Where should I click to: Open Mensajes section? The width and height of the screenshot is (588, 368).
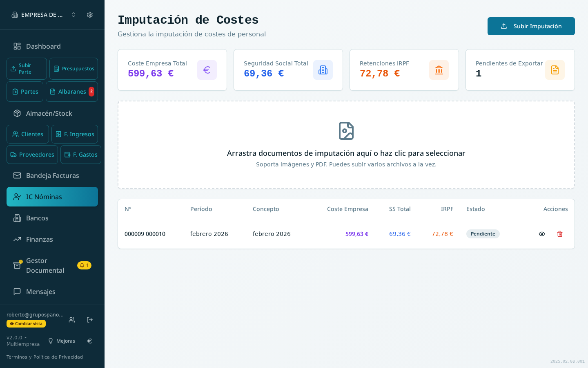click(52, 292)
